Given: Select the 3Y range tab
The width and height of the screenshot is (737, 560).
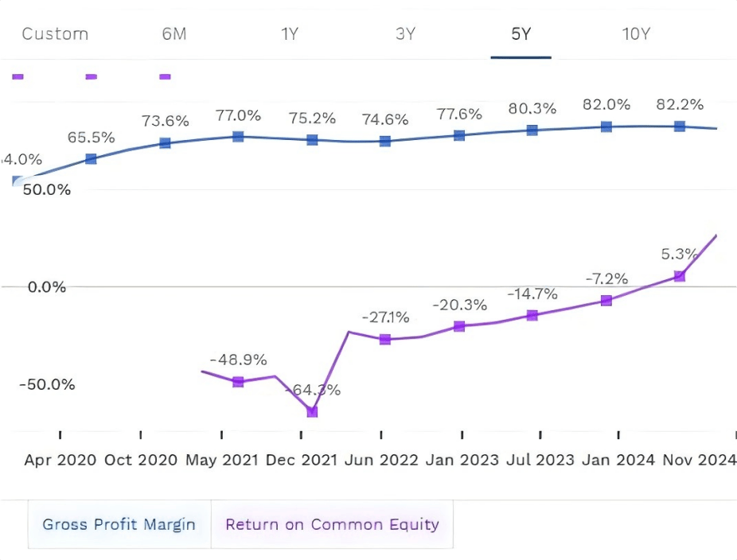Looking at the screenshot, I should pyautogui.click(x=406, y=34).
